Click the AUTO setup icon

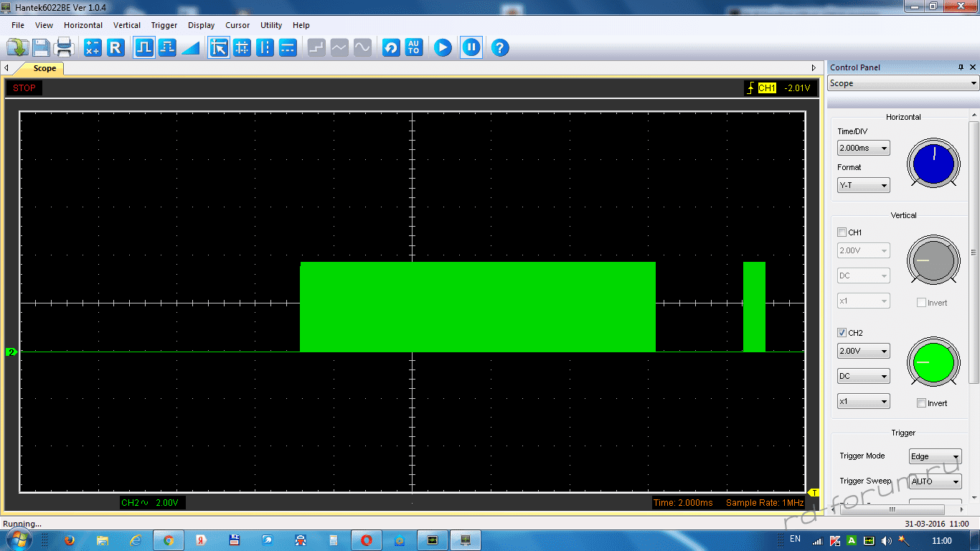[414, 48]
